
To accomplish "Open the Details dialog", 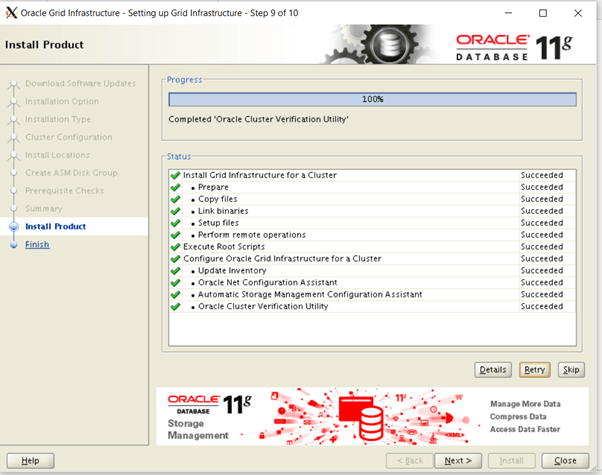I will click(493, 370).
